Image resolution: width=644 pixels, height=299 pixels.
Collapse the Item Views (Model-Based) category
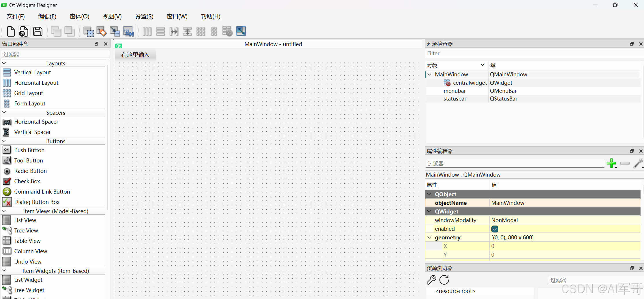click(x=4, y=211)
